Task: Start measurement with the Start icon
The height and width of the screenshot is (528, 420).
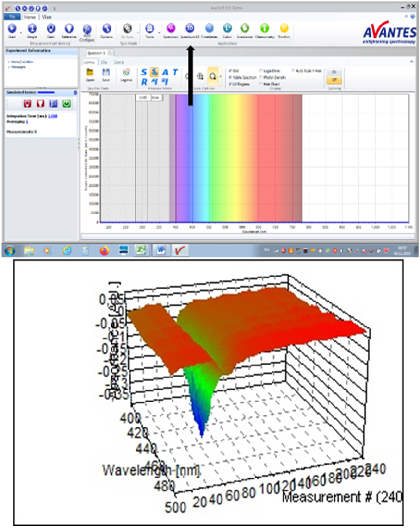Action: point(12,29)
